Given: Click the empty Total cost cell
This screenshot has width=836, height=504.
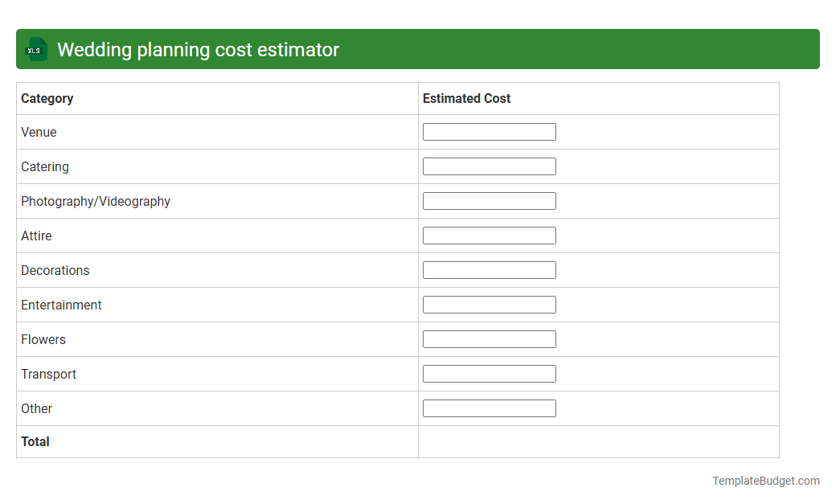Looking at the screenshot, I should pos(598,441).
